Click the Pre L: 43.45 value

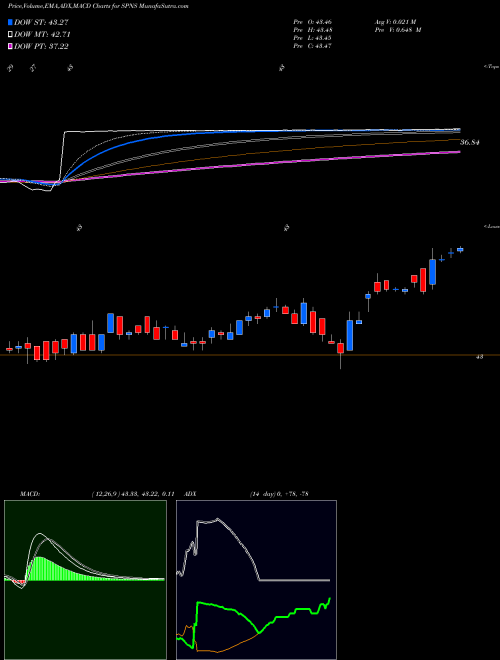coord(313,38)
